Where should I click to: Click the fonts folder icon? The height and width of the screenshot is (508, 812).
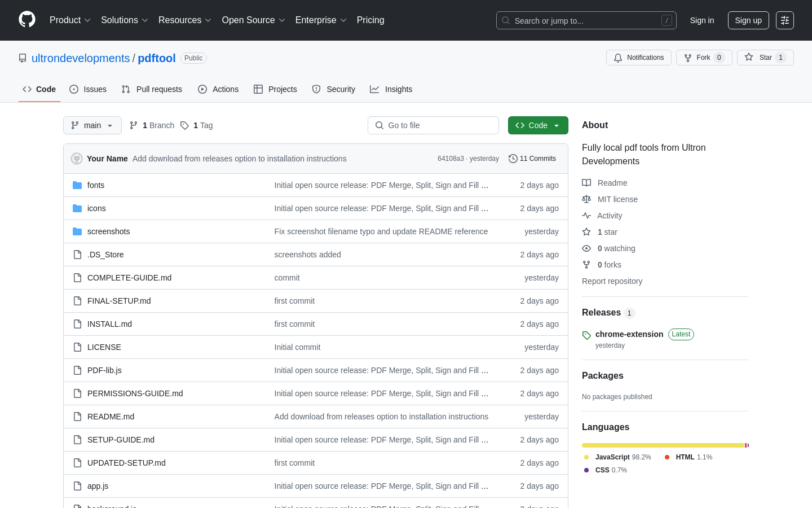77,185
